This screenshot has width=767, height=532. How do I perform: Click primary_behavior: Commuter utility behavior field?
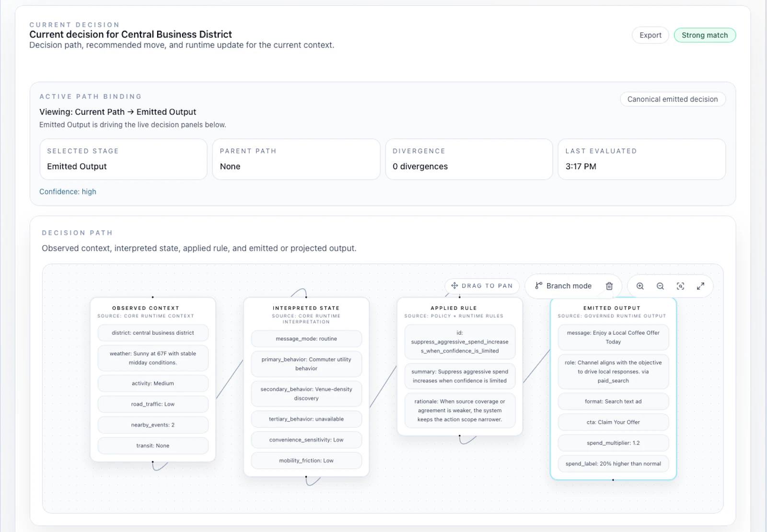[x=306, y=364]
